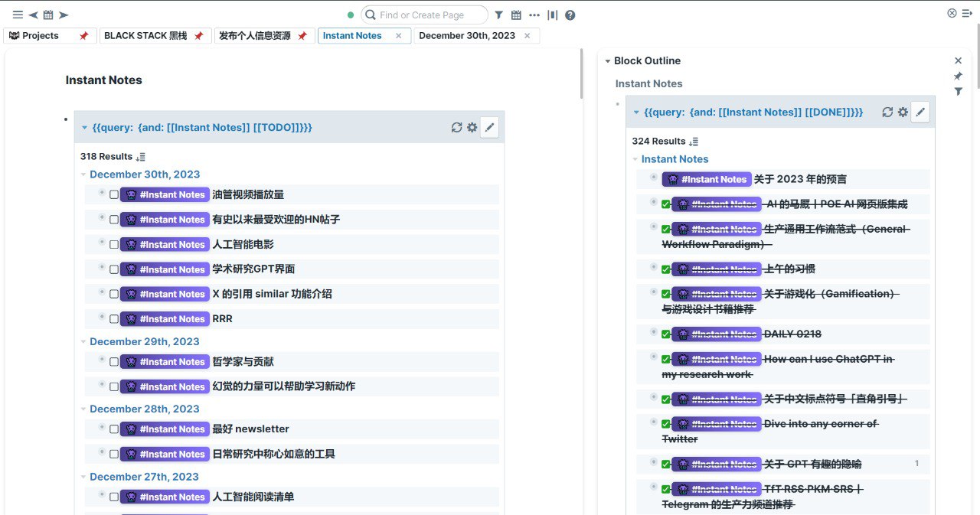Open settings gear for the DONE query
This screenshot has height=515, width=980.
tap(903, 112)
